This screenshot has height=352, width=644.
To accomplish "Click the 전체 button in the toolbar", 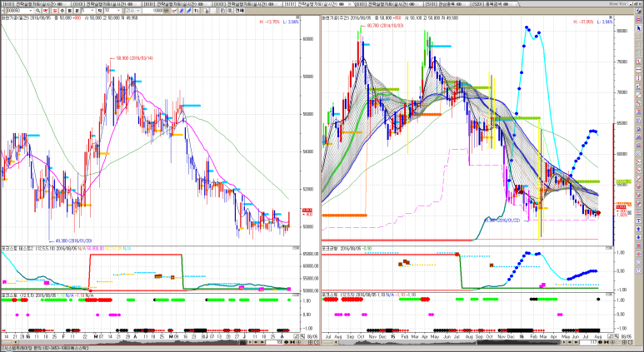I will tap(239, 10).
